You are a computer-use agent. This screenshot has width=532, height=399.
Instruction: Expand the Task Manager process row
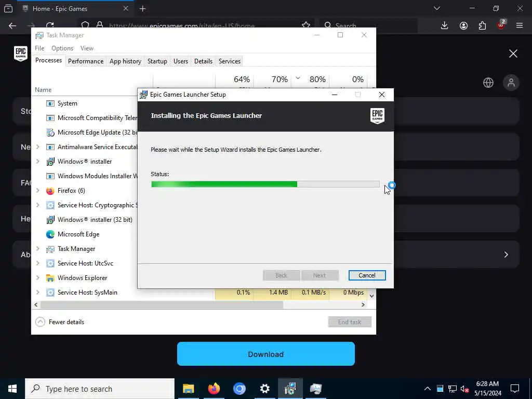point(38,249)
